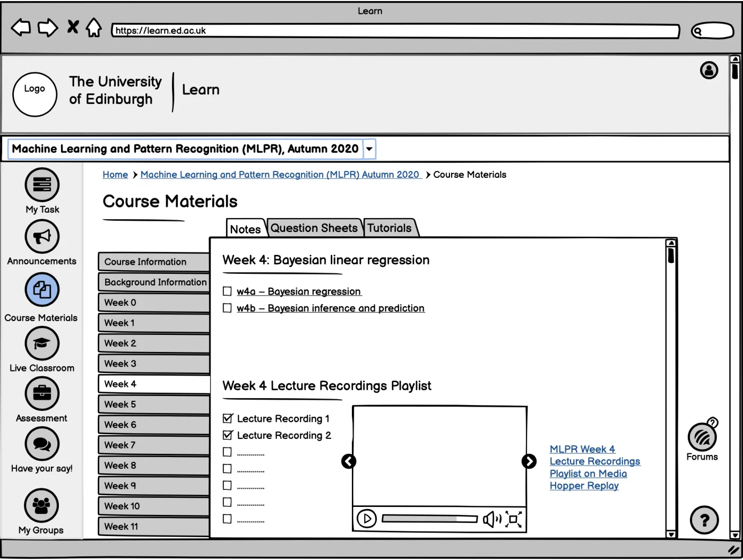Select Background Information menu item

pyautogui.click(x=154, y=282)
